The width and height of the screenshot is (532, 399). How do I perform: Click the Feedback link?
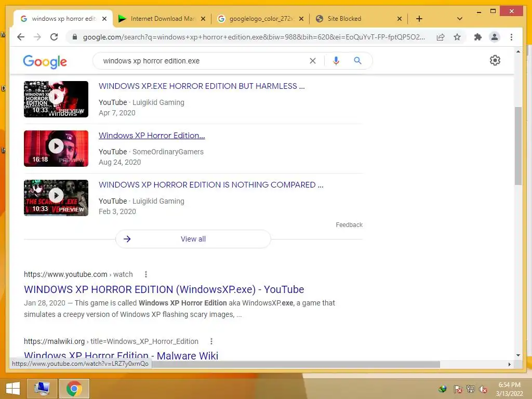point(349,224)
